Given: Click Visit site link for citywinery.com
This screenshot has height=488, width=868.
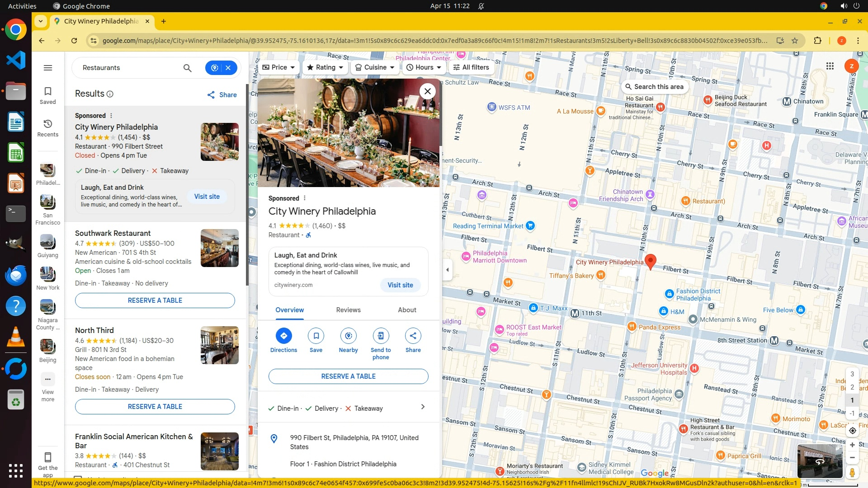Looking at the screenshot, I should point(400,285).
